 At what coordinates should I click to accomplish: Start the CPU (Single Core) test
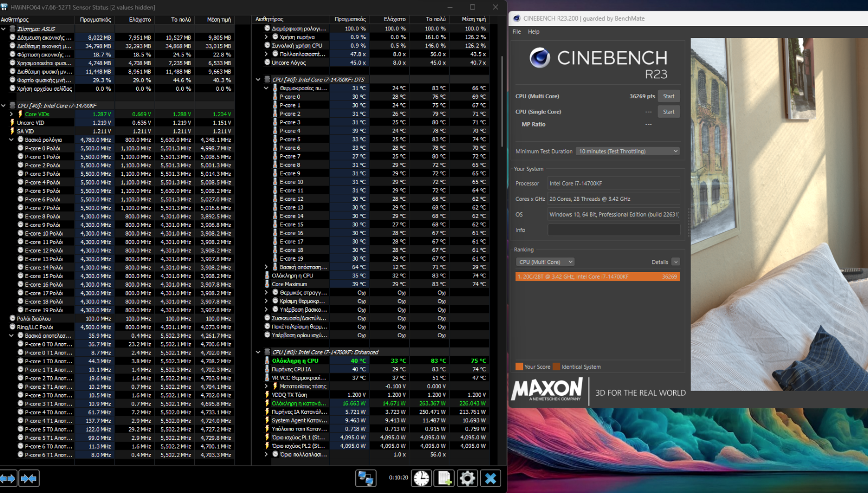tap(669, 112)
